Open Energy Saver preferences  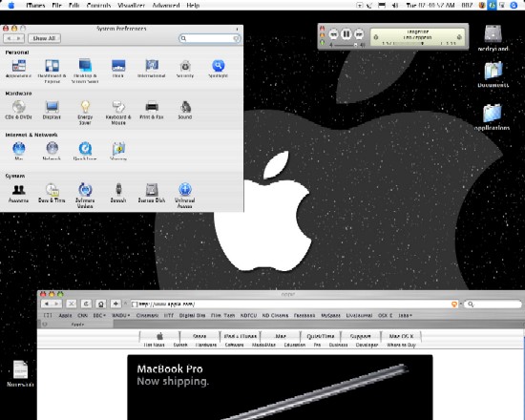(x=85, y=113)
